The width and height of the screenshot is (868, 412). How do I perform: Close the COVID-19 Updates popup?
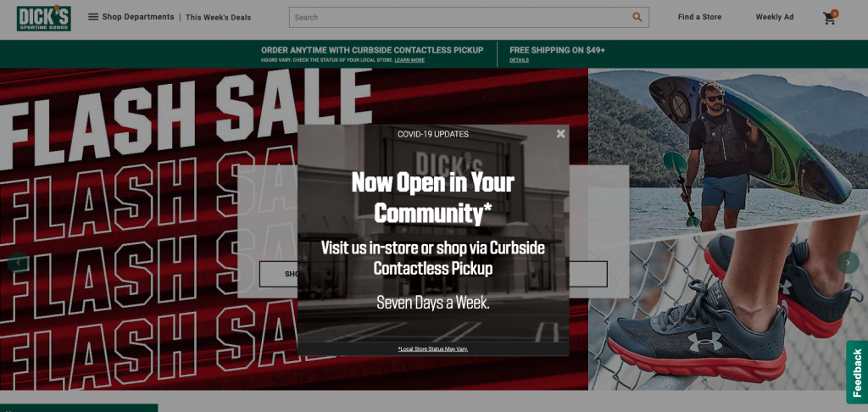pos(561,133)
